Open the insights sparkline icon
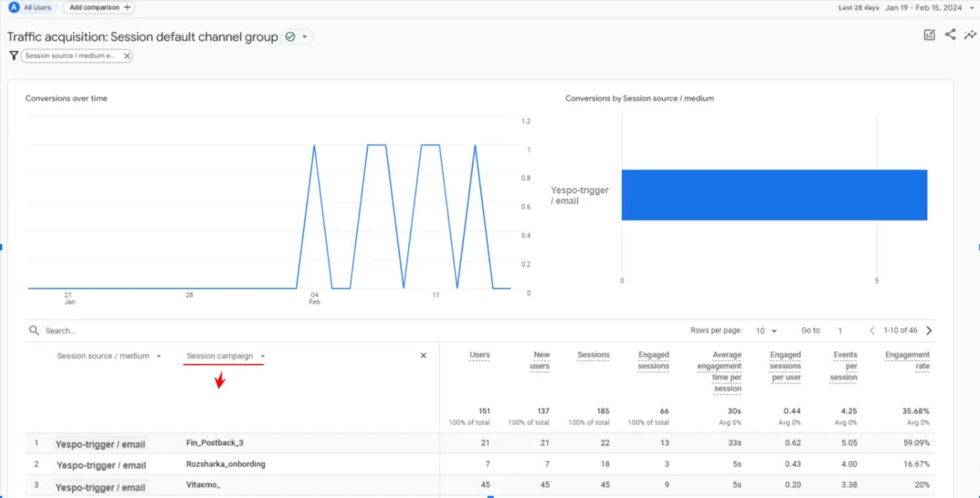 click(x=970, y=35)
